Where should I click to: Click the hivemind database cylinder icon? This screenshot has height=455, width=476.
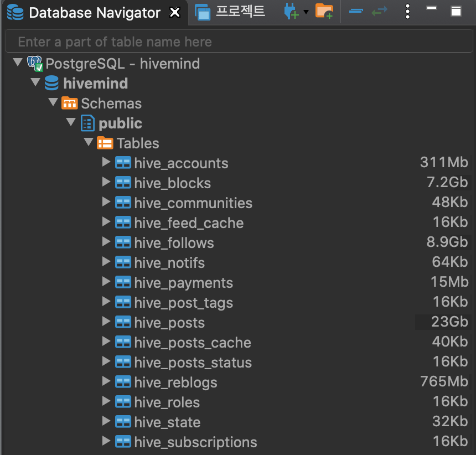tap(51, 83)
